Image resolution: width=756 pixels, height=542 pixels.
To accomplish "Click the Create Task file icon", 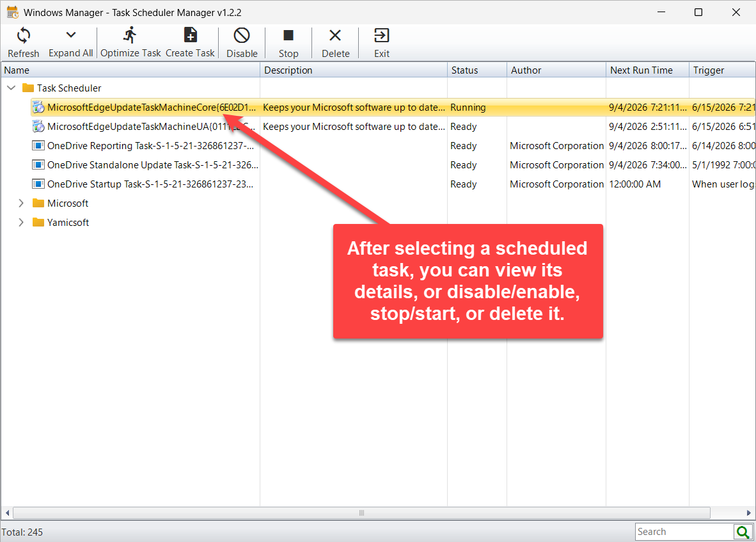I will pyautogui.click(x=191, y=35).
